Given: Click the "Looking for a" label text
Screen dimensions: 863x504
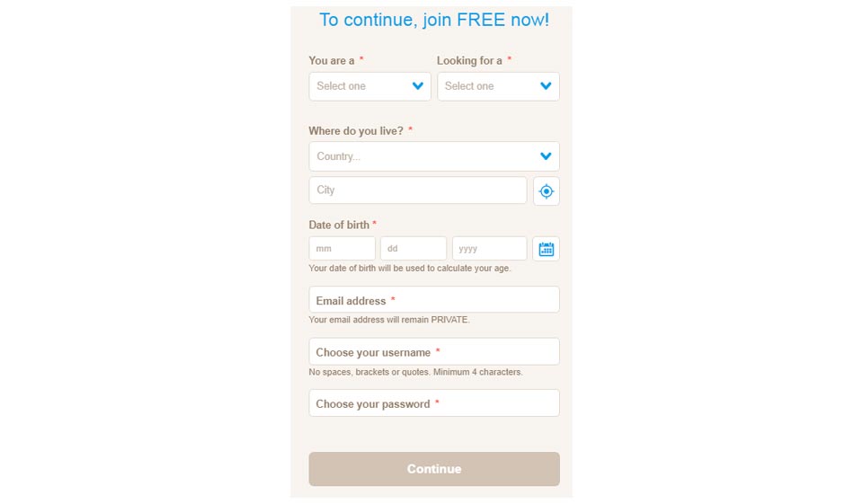Looking at the screenshot, I should pyautogui.click(x=469, y=61).
